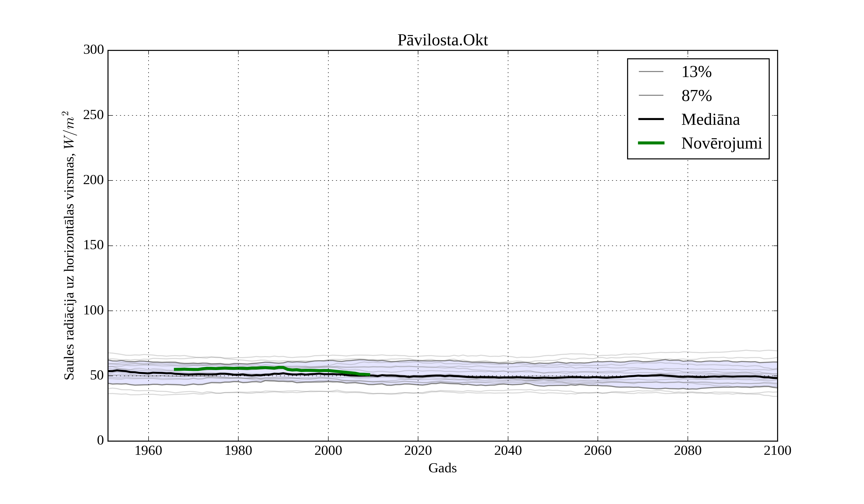Click the 50 tick label on y-axis
The height and width of the screenshot is (504, 864).
(x=97, y=375)
